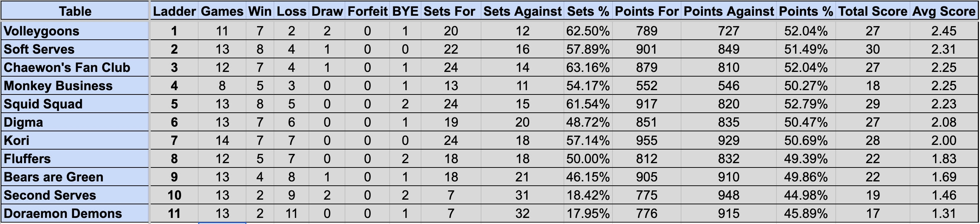Select the Ladder column header
The width and height of the screenshot is (980, 224).
coord(174,11)
